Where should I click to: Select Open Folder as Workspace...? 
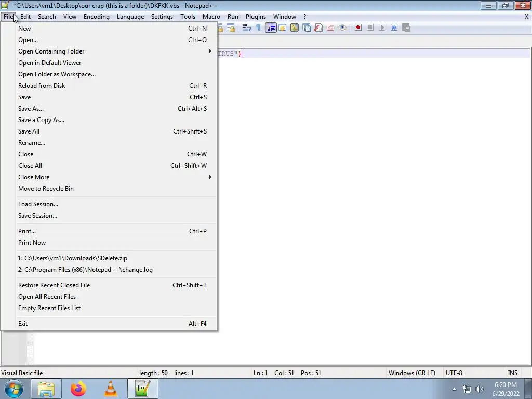click(109, 74)
